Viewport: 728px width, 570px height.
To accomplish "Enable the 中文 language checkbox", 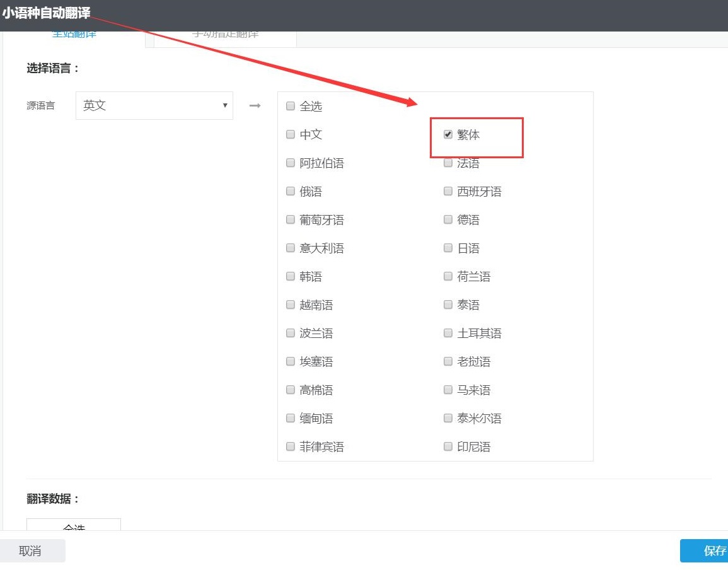I will [290, 134].
